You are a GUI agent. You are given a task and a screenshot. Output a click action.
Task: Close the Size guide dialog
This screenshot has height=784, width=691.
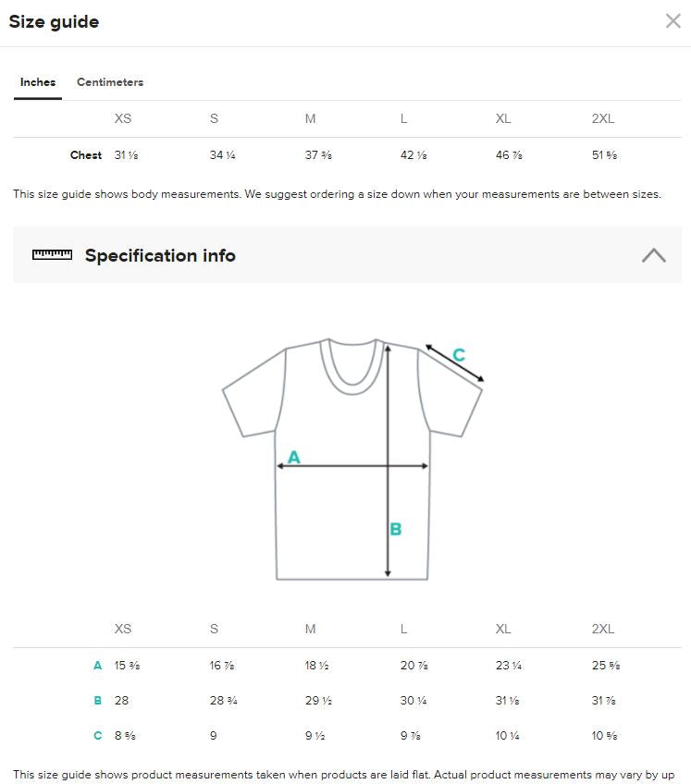[x=672, y=20]
